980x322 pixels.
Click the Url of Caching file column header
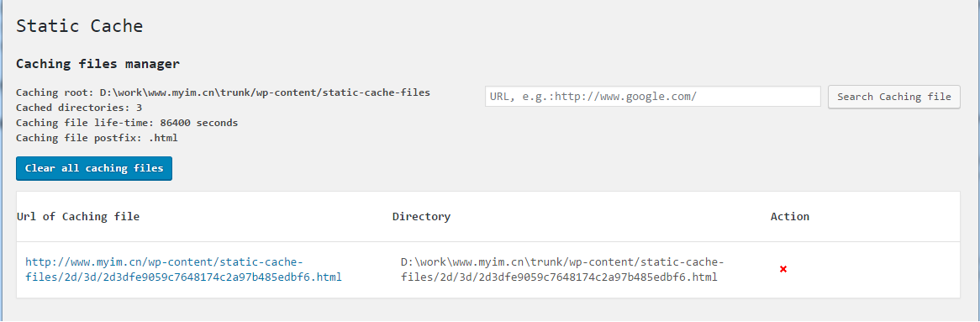[78, 216]
